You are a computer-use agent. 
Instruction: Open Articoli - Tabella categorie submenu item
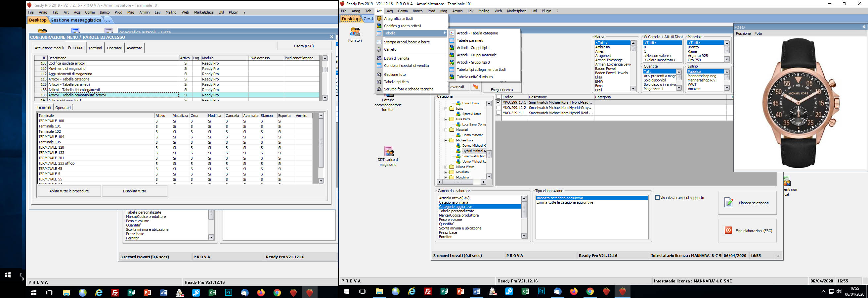click(477, 33)
